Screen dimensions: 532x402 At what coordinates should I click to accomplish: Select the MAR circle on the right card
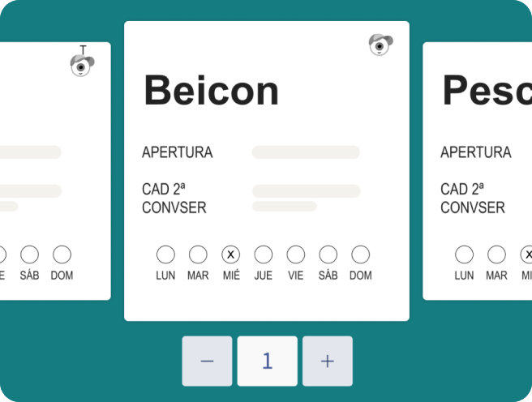[x=496, y=254]
